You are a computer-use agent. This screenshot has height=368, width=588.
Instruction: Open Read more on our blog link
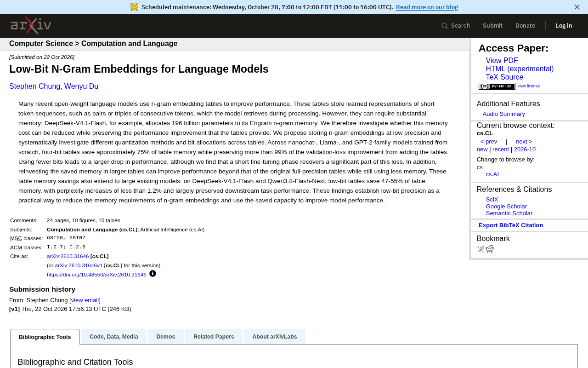(427, 7)
